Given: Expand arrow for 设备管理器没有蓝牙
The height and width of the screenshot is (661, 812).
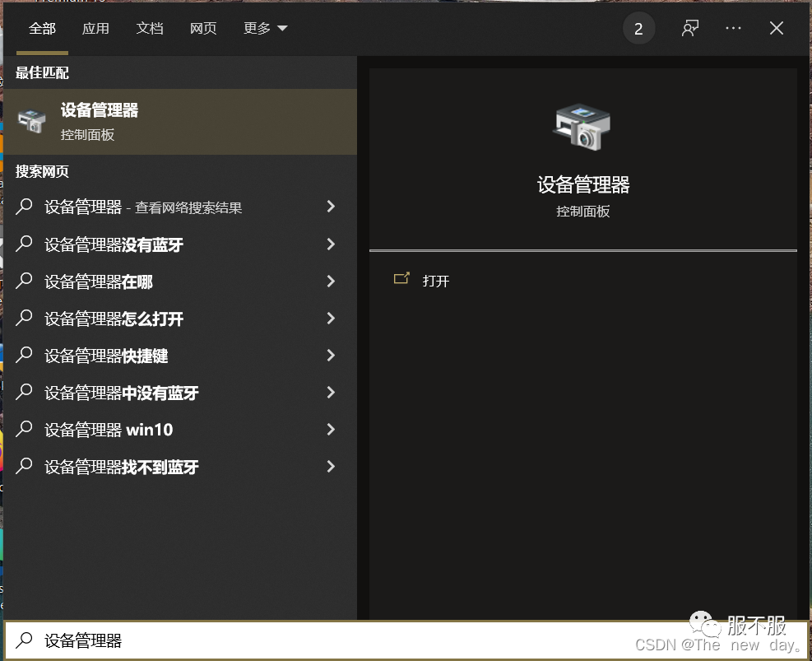Looking at the screenshot, I should tap(331, 244).
